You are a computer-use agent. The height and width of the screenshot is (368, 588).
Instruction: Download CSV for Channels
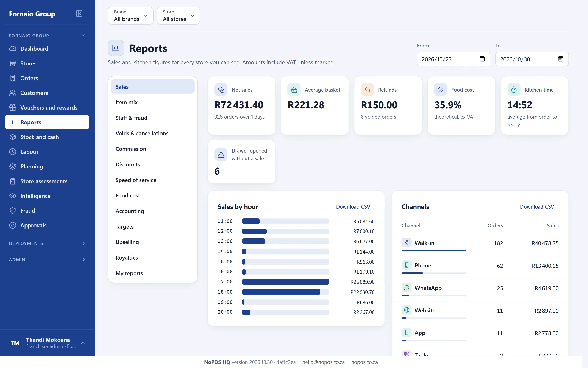(x=537, y=207)
